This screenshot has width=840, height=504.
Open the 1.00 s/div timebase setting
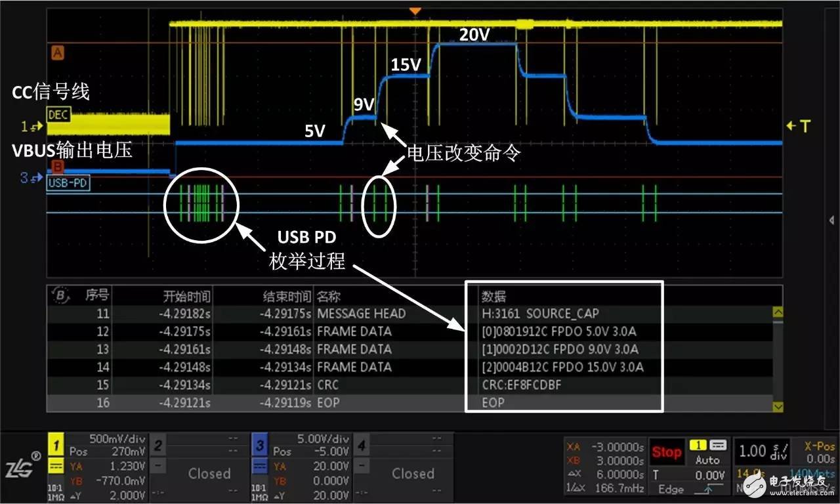761,451
